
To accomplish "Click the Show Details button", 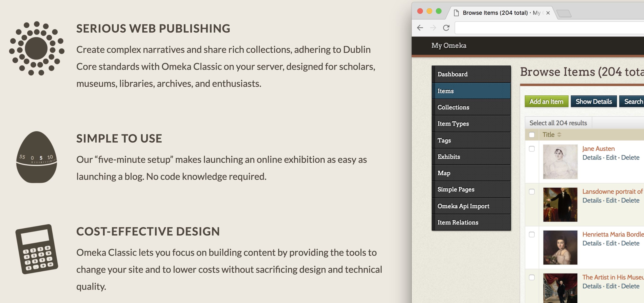I will (x=594, y=101).
